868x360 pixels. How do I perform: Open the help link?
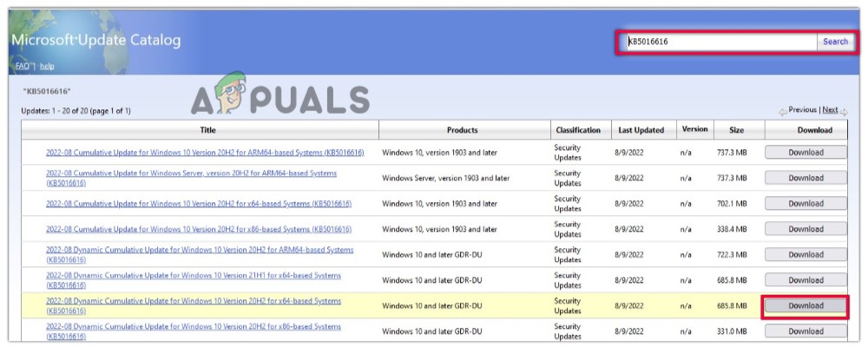pyautogui.click(x=47, y=66)
